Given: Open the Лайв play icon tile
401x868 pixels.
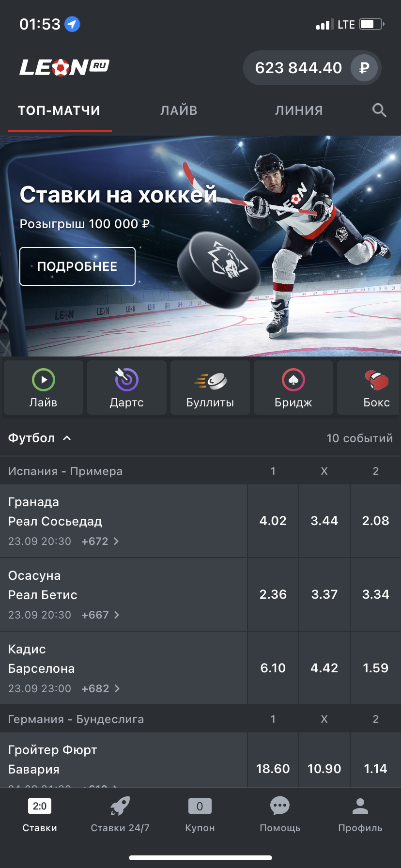Looking at the screenshot, I should 44,380.
